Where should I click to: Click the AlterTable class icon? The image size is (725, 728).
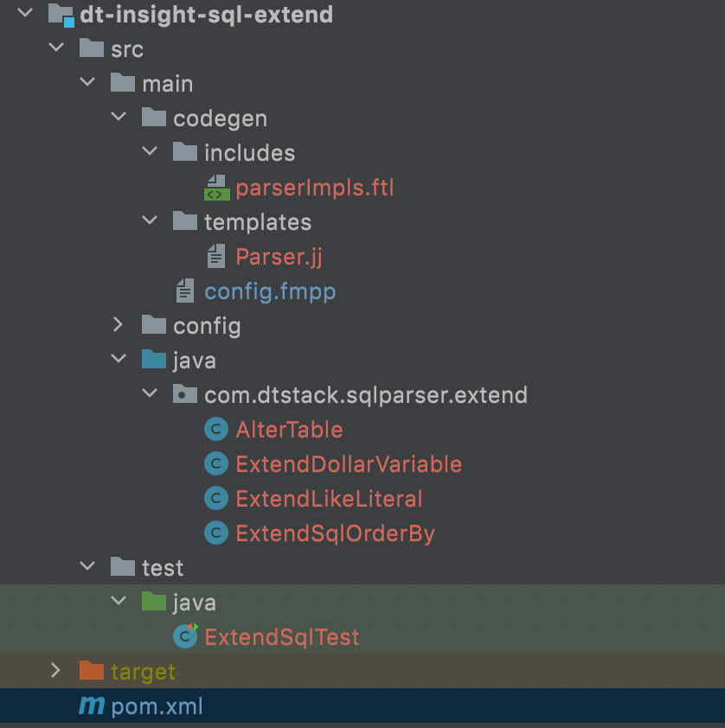point(216,429)
